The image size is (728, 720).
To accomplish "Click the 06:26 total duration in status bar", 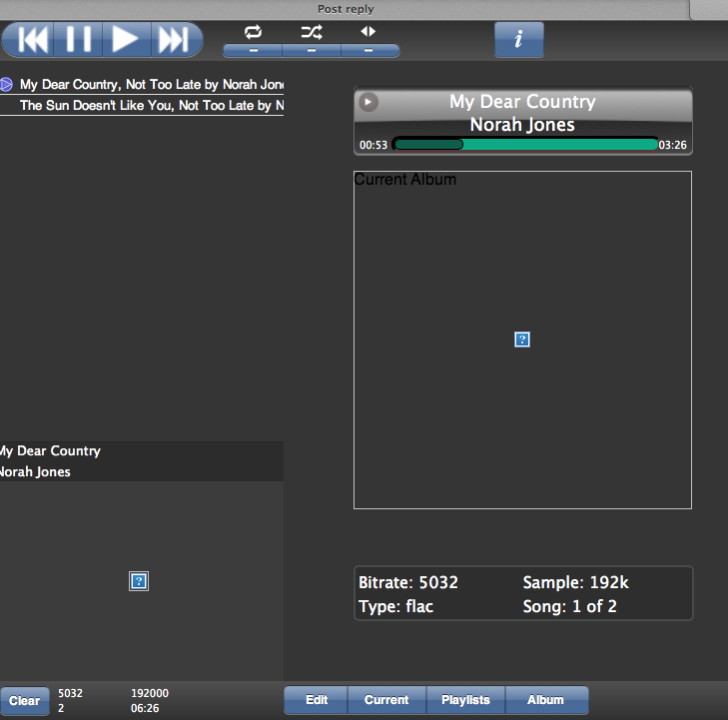I will (x=145, y=708).
